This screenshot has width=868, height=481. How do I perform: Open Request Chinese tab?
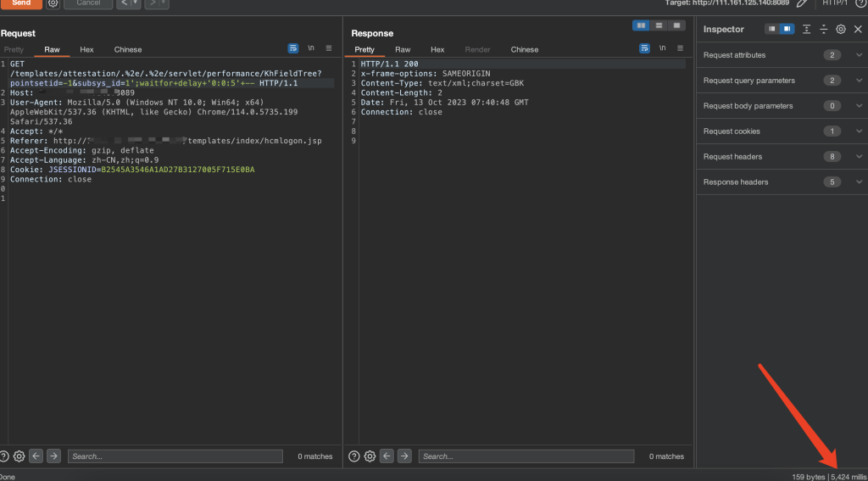pyautogui.click(x=128, y=49)
